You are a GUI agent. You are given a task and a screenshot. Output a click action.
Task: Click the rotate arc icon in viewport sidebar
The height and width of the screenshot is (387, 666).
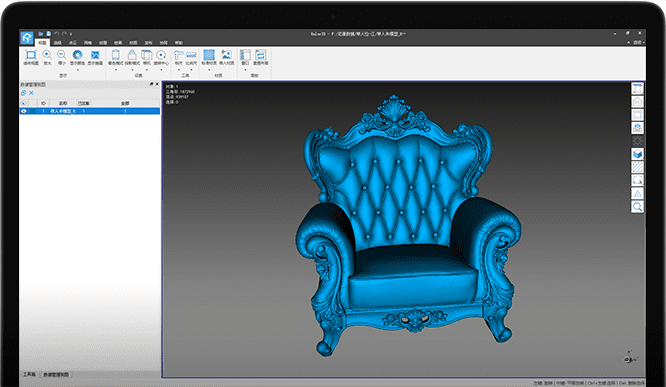[x=637, y=180]
